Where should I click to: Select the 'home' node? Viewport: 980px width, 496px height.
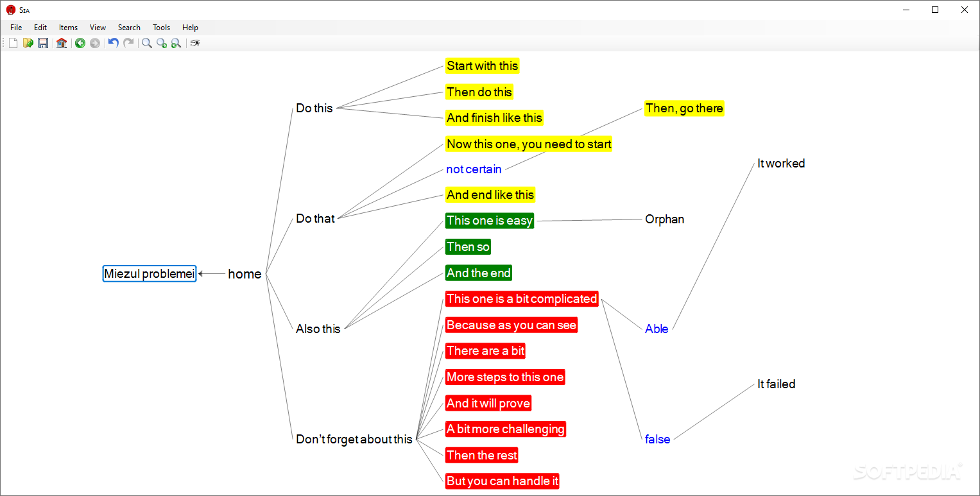tap(245, 274)
